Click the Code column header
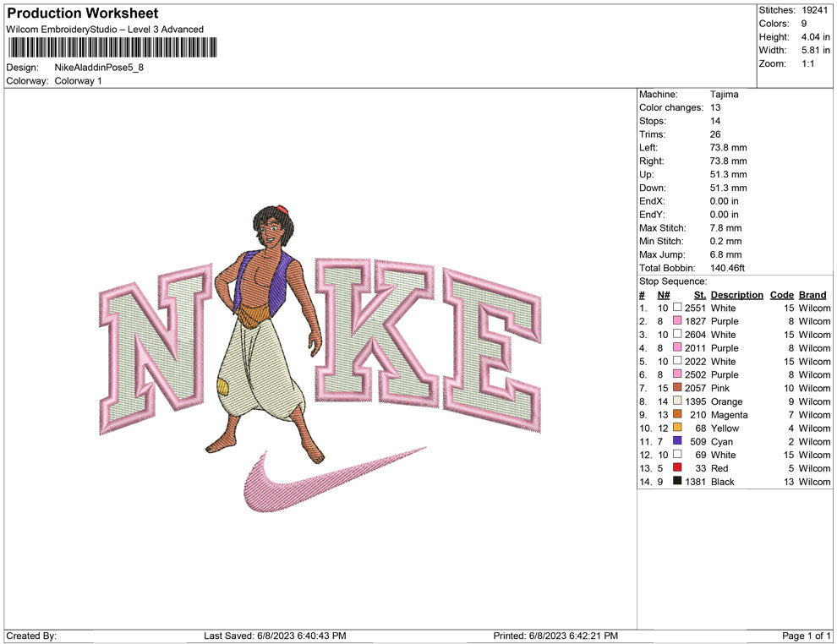Image resolution: width=837 pixels, height=644 pixels. point(781,295)
